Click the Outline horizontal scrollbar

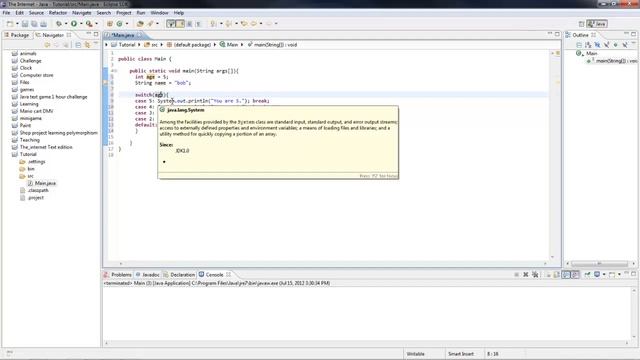600,264
